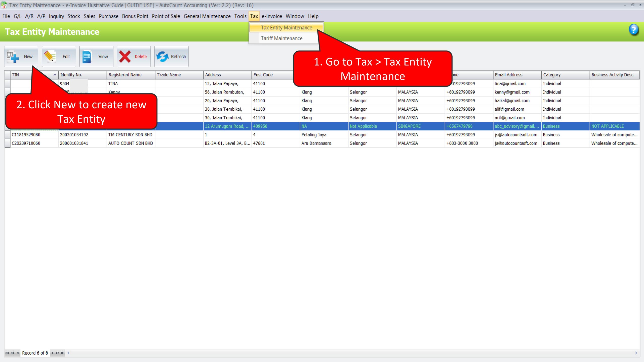644x362 pixels.
Task: Click the red Delete X icon
Action: point(125,57)
